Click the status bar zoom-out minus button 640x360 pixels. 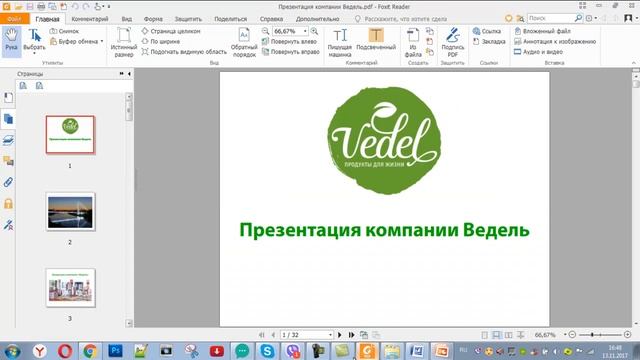(x=572, y=335)
